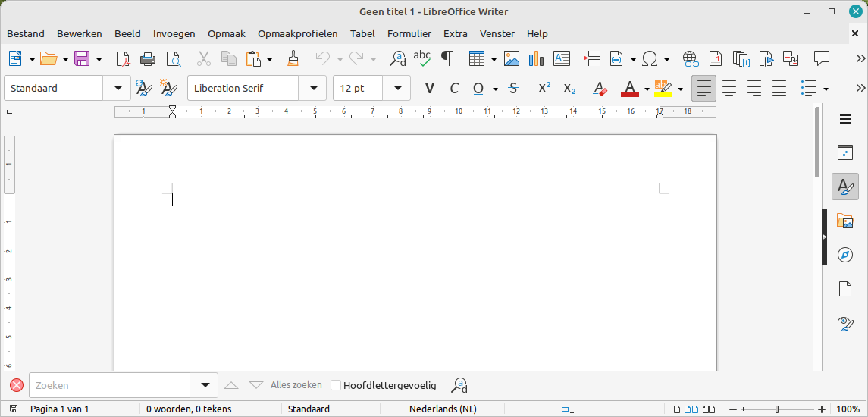Adjust the zoom slider in status bar
868x417 pixels.
click(x=777, y=409)
